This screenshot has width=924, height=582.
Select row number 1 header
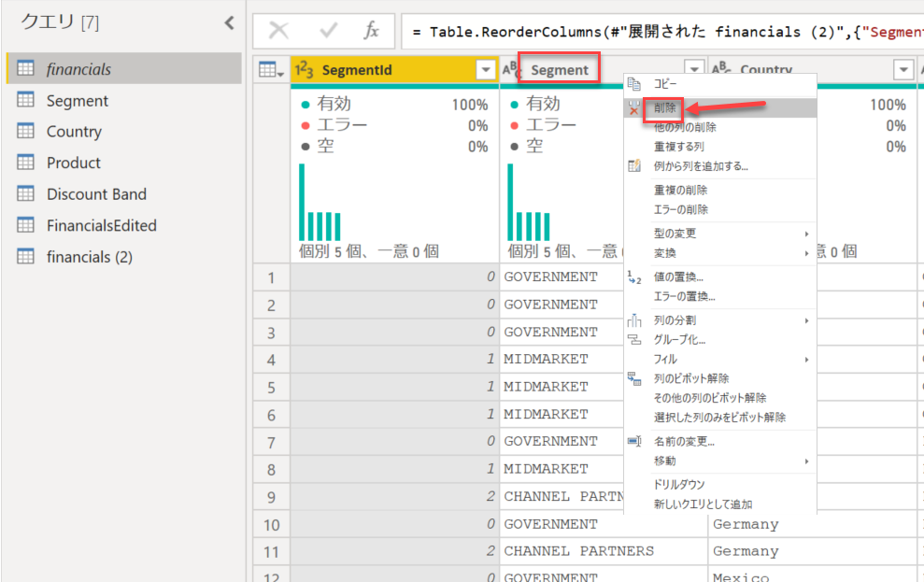(272, 277)
